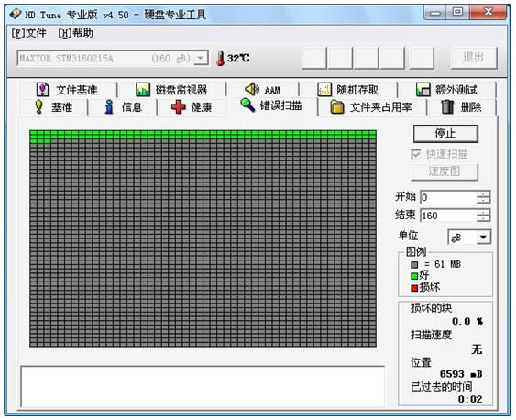Viewport: 516px width, 420px height.
Task: Open the AAM tab
Action: tap(263, 90)
